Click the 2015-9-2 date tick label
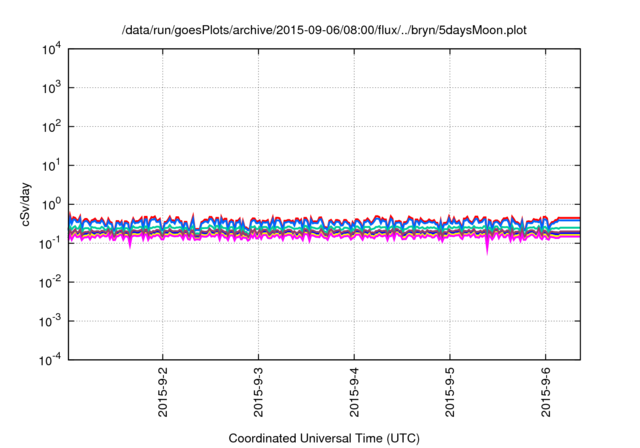This screenshot has height=448, width=640. pyautogui.click(x=162, y=392)
